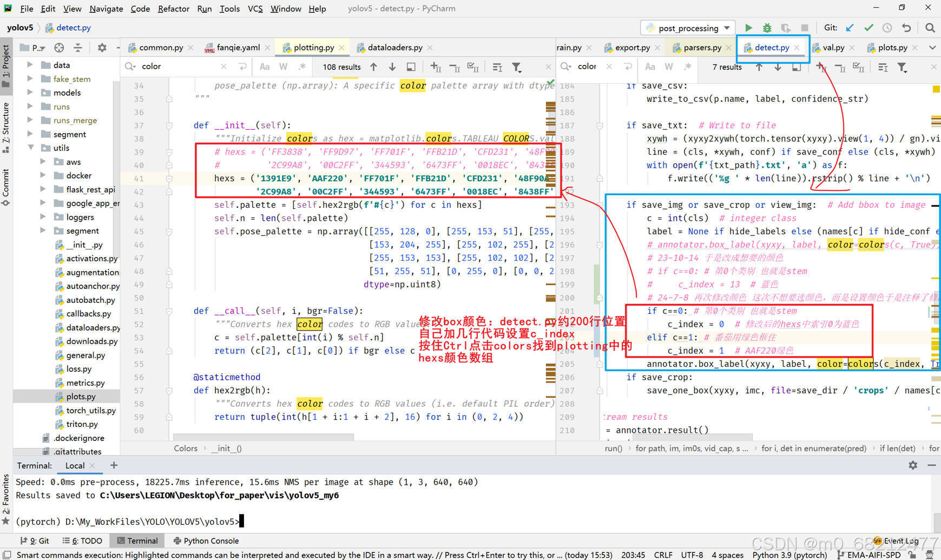Screen dimensions: 941x560
Task: Open the Event Log
Action: click(x=901, y=541)
